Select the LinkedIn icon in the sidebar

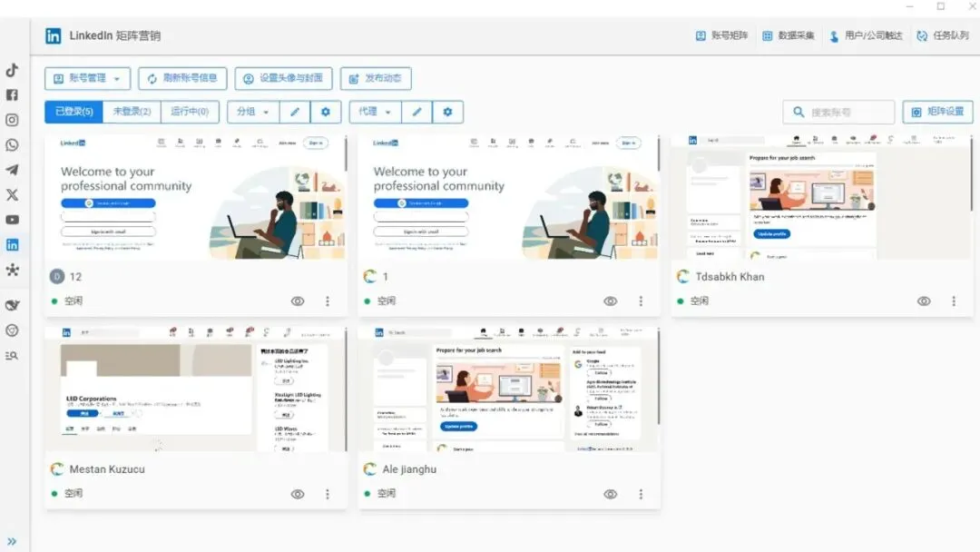click(12, 245)
